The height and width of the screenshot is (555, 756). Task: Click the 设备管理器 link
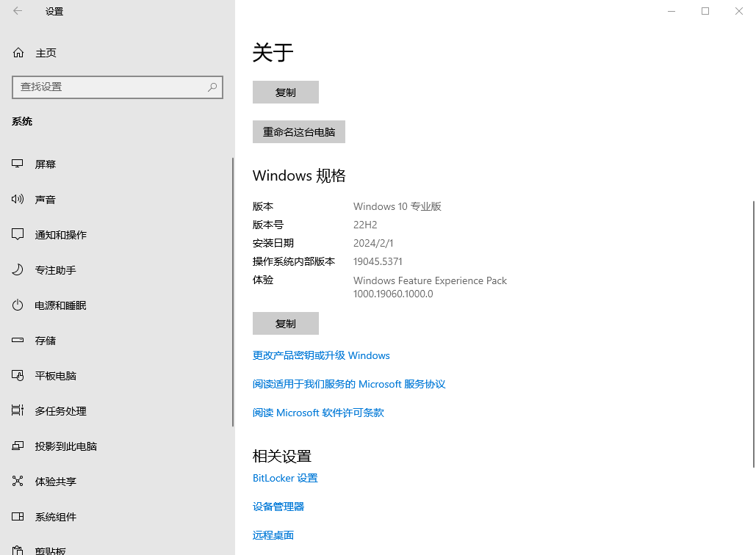pos(278,507)
